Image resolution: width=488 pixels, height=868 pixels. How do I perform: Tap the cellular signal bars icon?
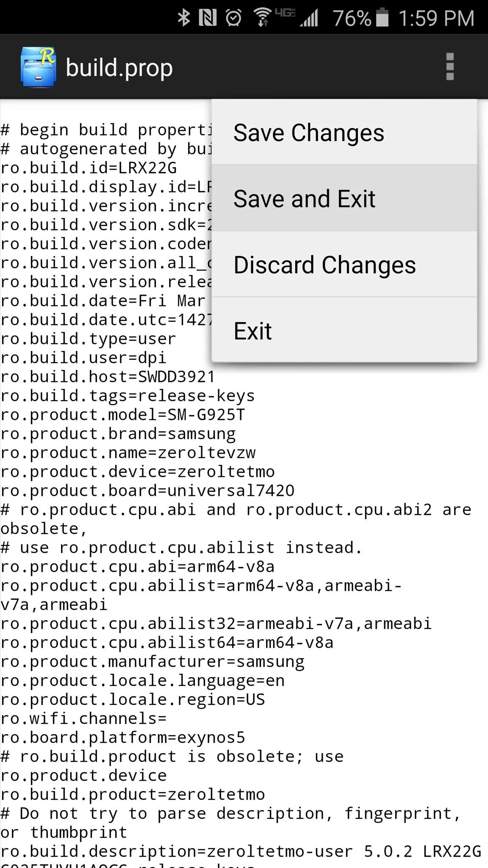click(309, 19)
